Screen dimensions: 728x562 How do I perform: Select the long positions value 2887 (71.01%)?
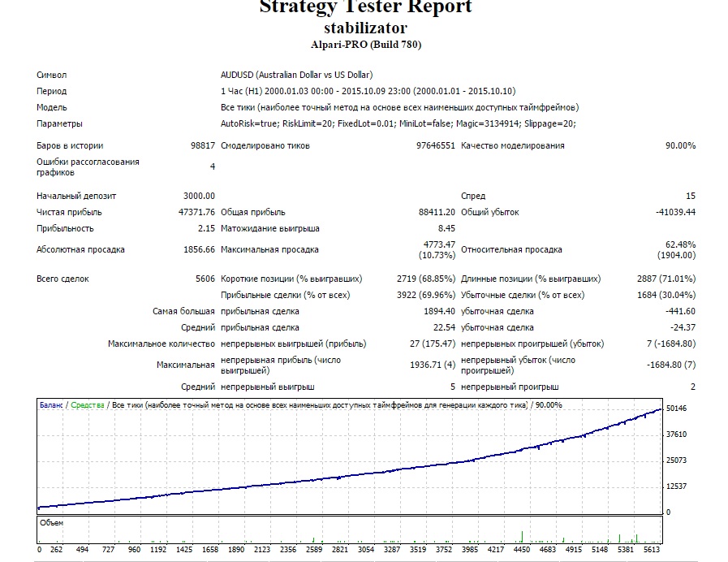tap(666, 279)
